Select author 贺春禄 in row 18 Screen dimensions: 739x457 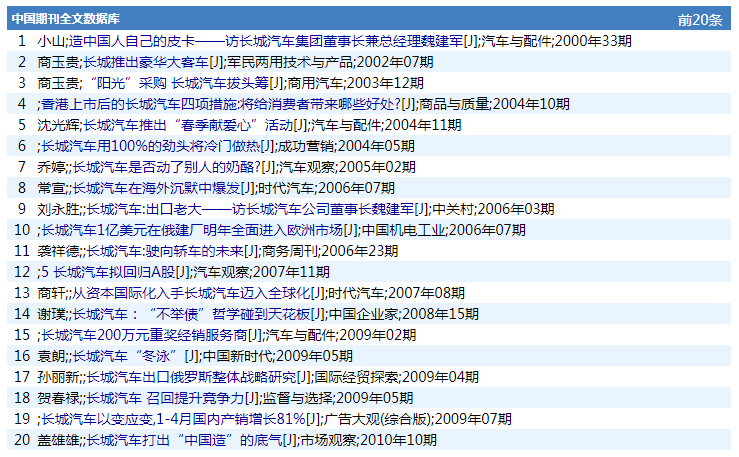tap(58, 398)
